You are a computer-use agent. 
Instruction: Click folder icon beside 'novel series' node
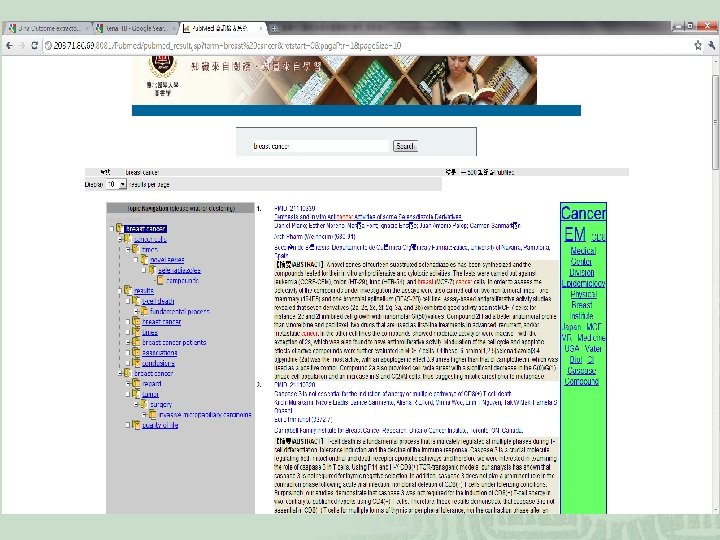[x=144, y=259]
